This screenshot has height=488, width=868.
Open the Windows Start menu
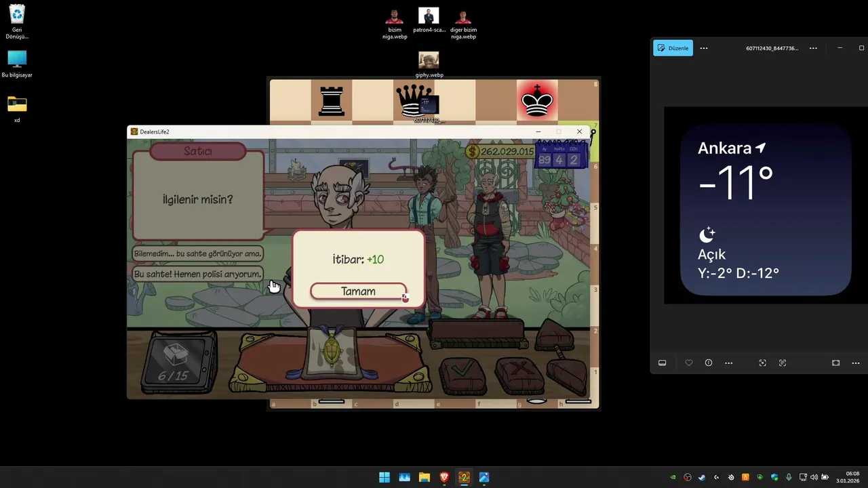384,477
